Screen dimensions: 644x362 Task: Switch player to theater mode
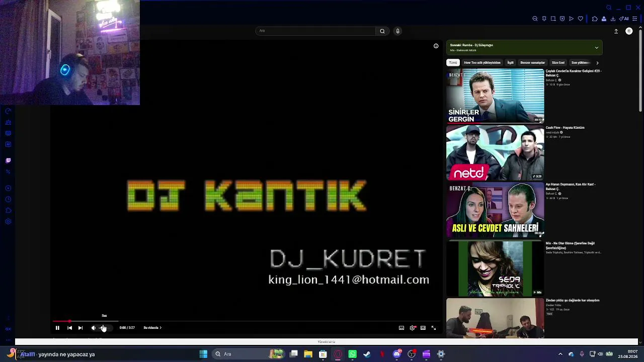tap(423, 328)
